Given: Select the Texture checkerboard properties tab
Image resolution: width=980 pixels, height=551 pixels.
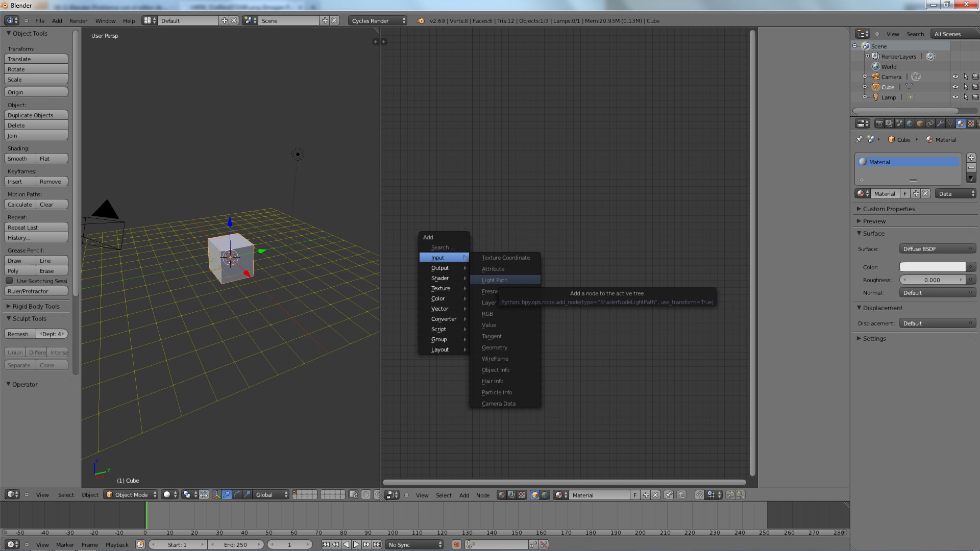Looking at the screenshot, I should coord(971,123).
